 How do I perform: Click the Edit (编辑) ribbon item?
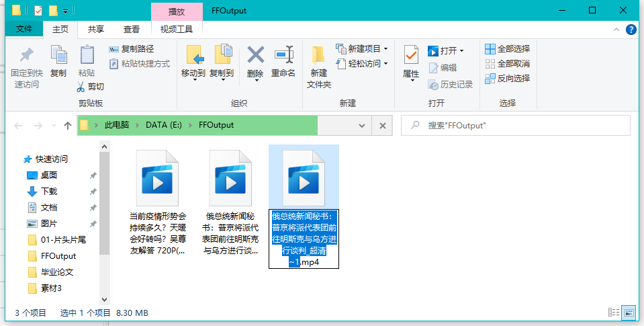tap(443, 68)
